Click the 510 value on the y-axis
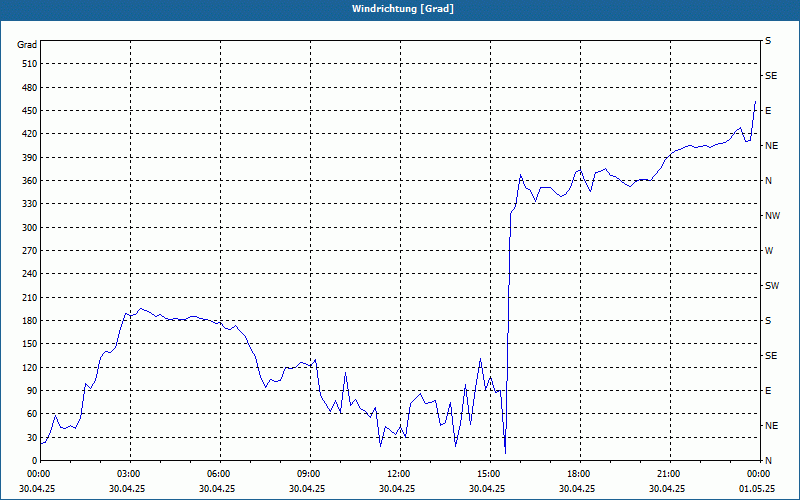 tap(30, 64)
